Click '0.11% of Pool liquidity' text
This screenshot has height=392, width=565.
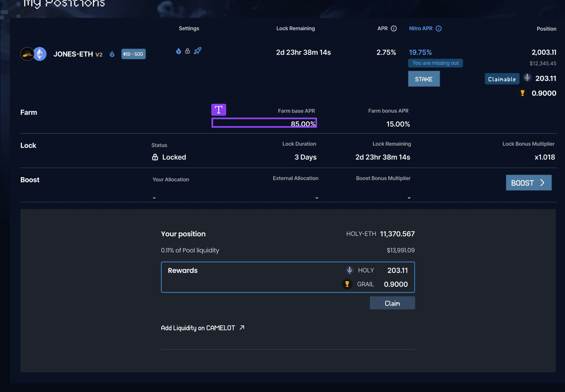click(190, 250)
